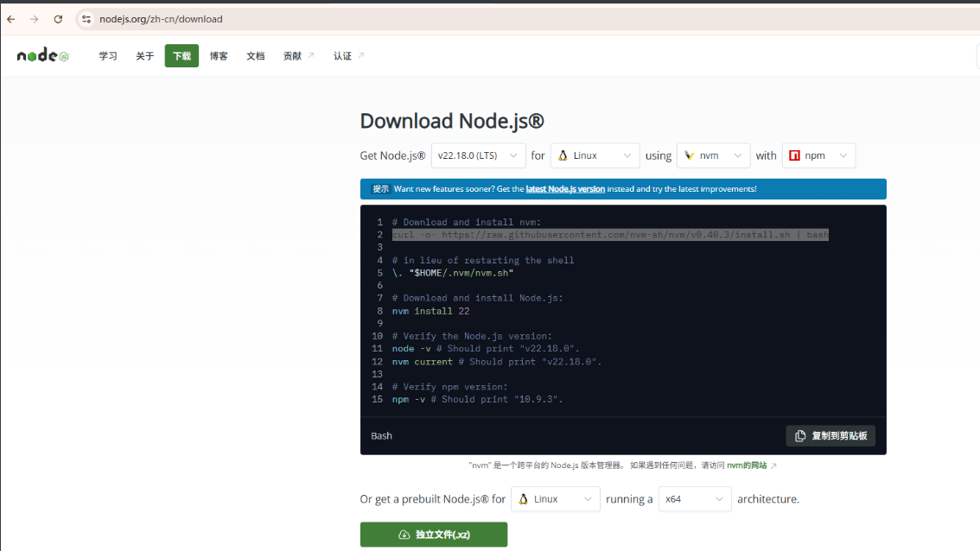Go forward with the browser forward arrow
Viewport: 980px width, 551px height.
(35, 19)
